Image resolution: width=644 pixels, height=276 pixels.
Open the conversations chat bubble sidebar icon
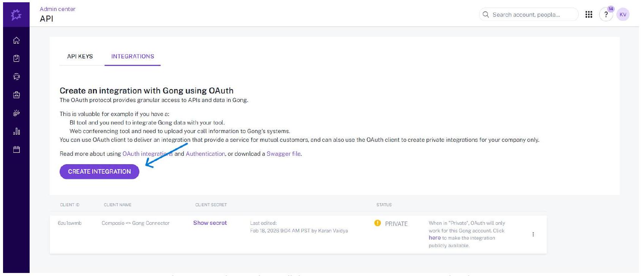16,77
